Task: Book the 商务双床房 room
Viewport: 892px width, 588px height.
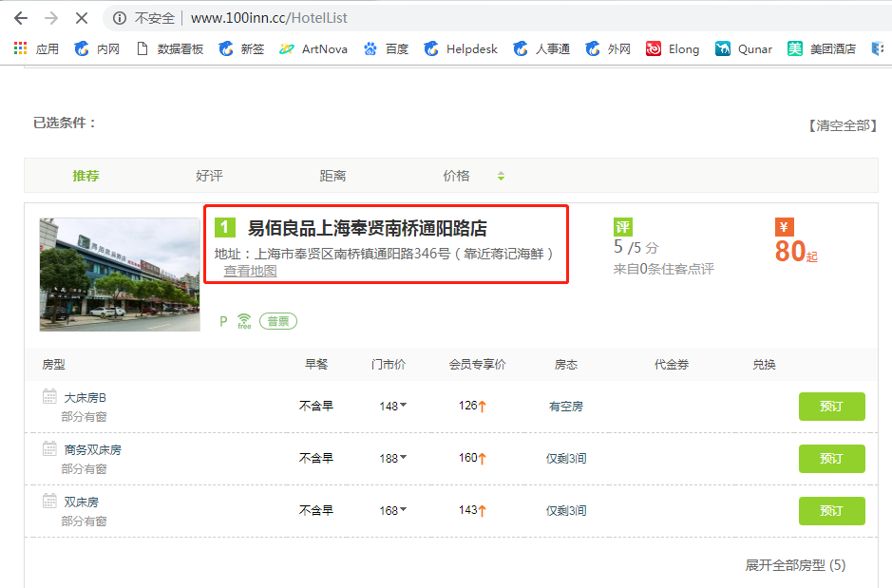Action: pos(832,459)
